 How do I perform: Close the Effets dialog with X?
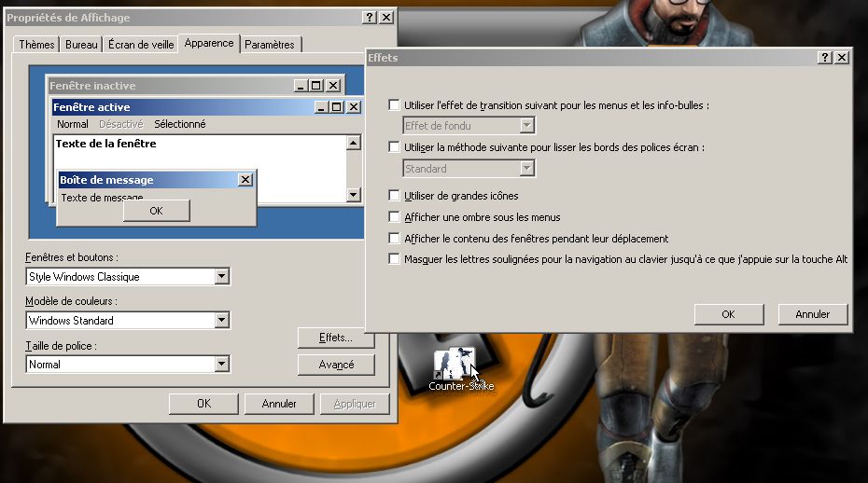[x=841, y=58]
